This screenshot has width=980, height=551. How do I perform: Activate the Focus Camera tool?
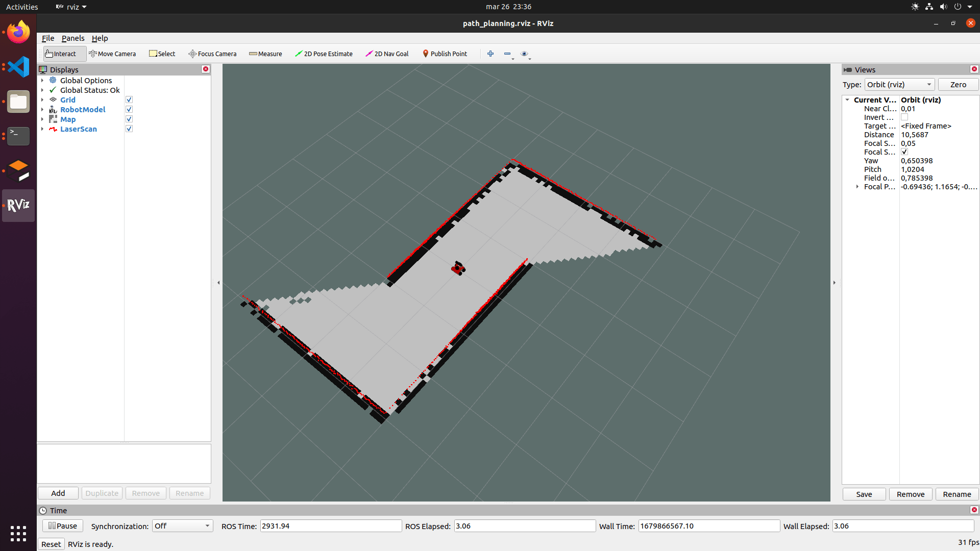(x=212, y=54)
